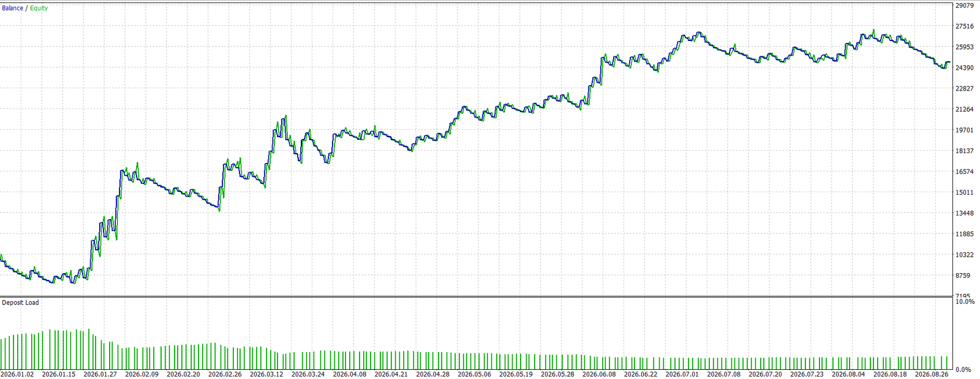Select the 15011 axis value
Image resolution: width=980 pixels, height=379 pixels.
(x=965, y=193)
